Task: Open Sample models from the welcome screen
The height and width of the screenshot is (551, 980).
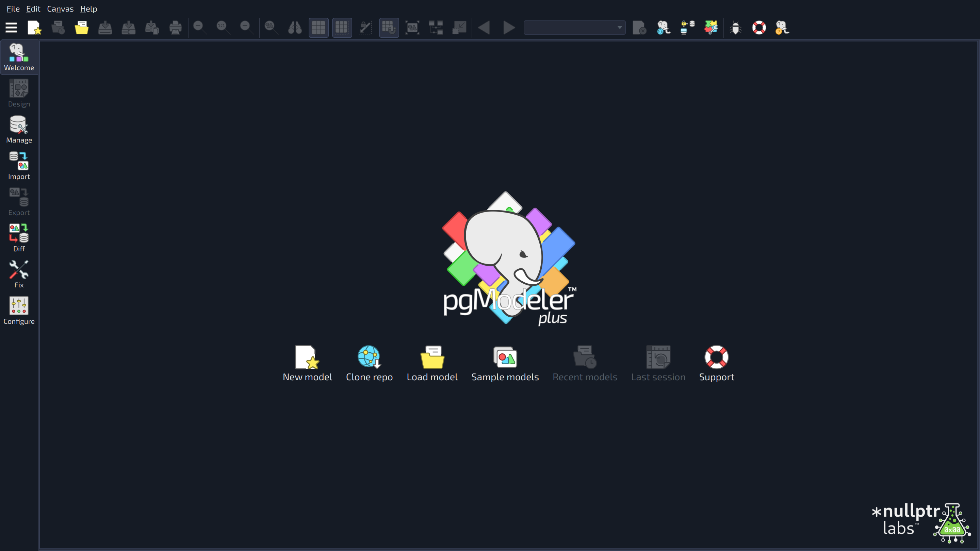Action: (505, 363)
